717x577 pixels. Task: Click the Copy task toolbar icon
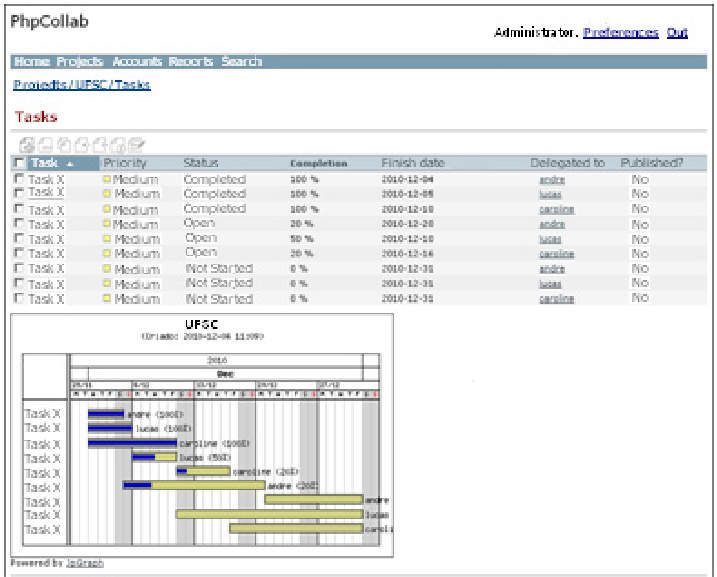click(x=63, y=146)
